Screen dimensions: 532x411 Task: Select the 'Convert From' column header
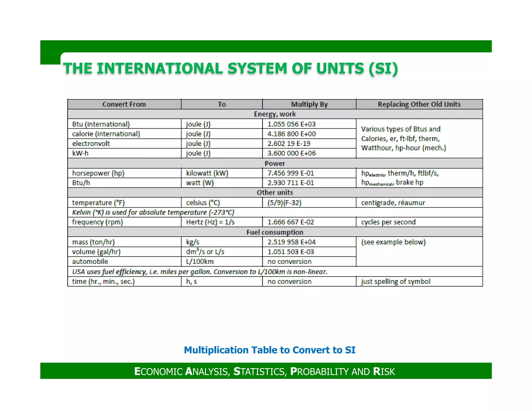coord(124,104)
